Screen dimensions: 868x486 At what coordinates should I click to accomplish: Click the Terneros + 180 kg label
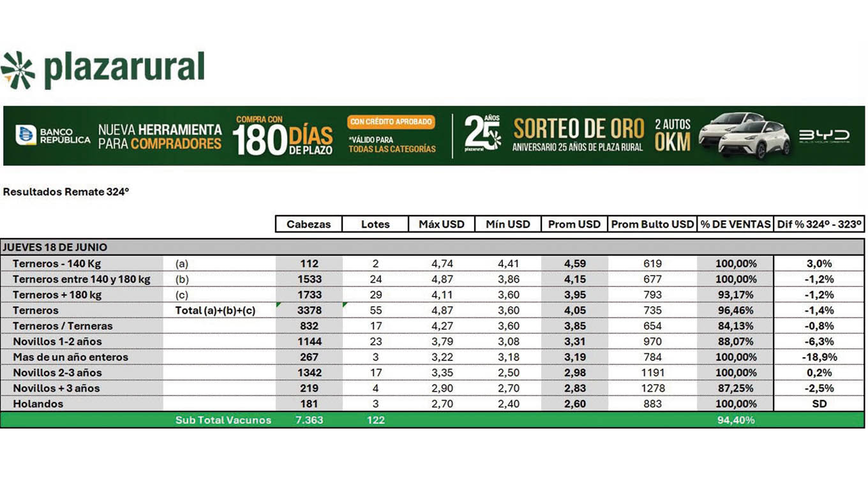click(x=57, y=295)
